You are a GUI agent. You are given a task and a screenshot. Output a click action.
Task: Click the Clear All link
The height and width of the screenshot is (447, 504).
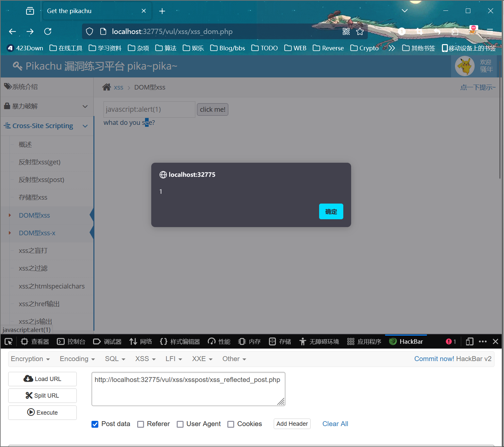[335, 424]
